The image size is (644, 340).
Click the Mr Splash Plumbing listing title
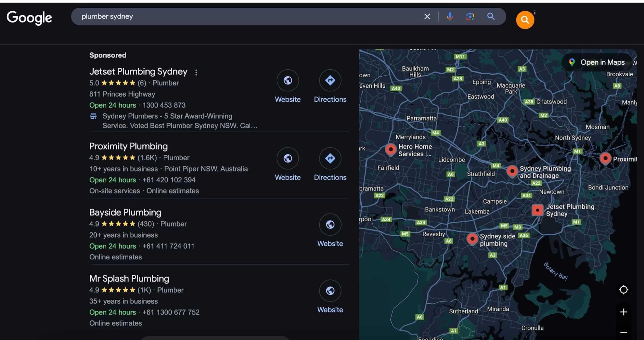tap(129, 278)
